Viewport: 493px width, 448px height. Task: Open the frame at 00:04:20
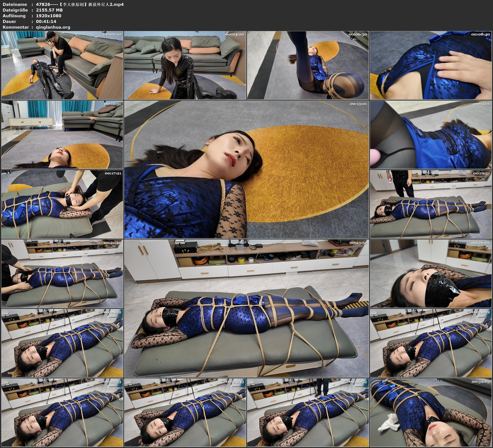[x=185, y=65]
